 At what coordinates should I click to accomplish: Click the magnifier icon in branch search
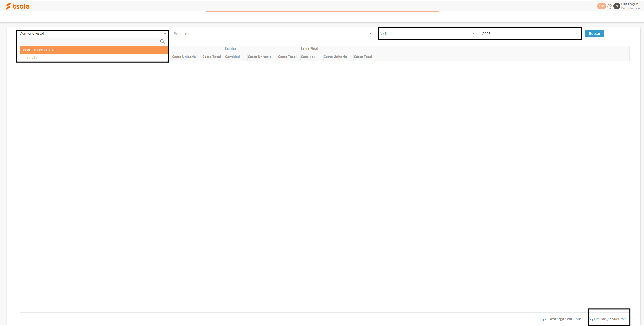click(x=163, y=41)
